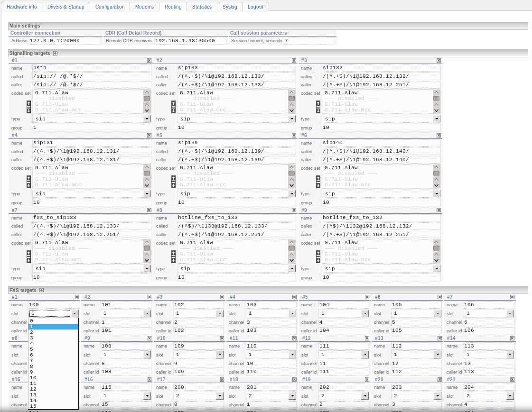Viewport: 532px width, 412px height.
Task: Open slot dropdown of FXS target 101
Action: click(147, 314)
